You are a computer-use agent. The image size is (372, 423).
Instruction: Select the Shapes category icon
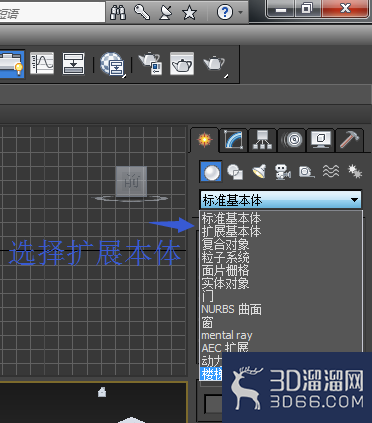pos(235,172)
